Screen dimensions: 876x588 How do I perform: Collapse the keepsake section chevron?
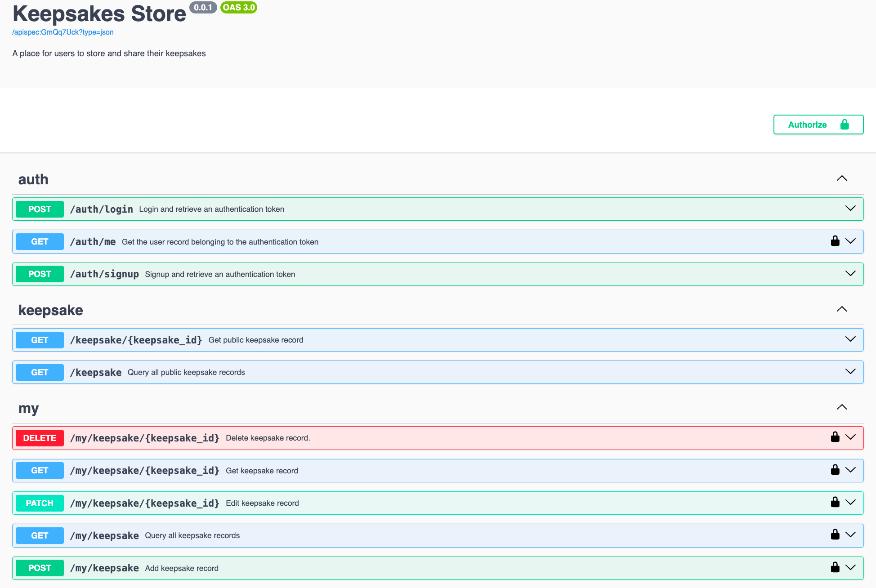pyautogui.click(x=842, y=309)
